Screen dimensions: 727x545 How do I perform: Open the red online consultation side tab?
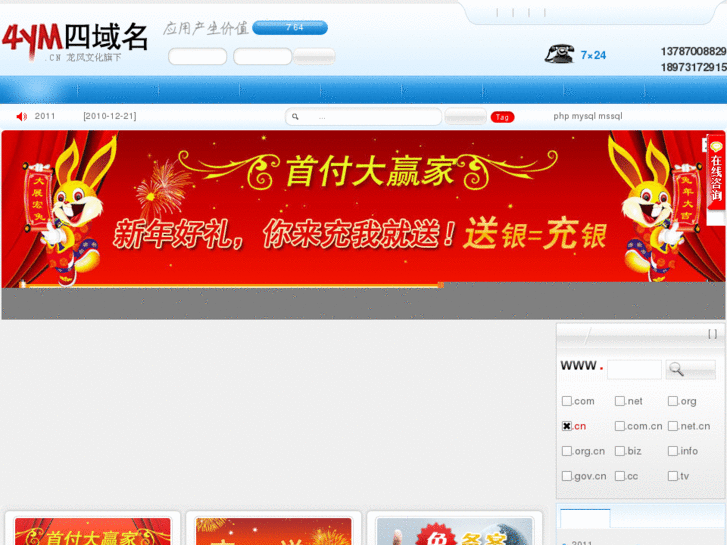pyautogui.click(x=716, y=173)
